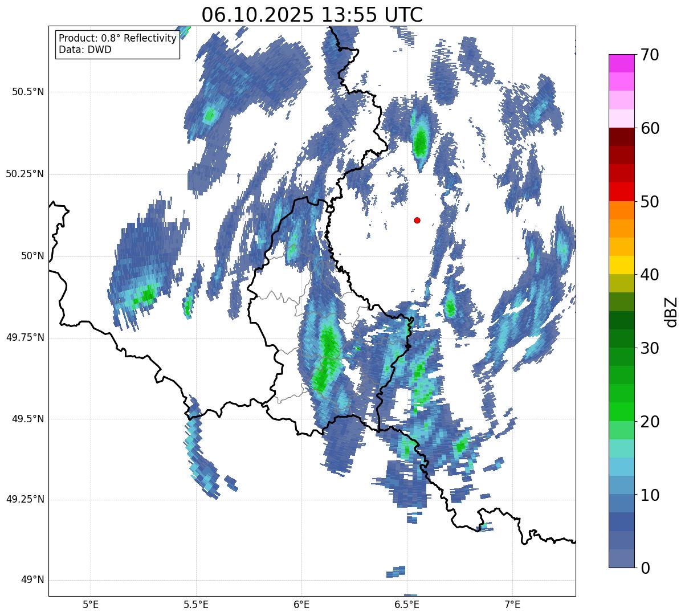Viewport: 685px width, 616px height.
Task: Click the '5.5°E' longitude label
Action: coord(196,604)
